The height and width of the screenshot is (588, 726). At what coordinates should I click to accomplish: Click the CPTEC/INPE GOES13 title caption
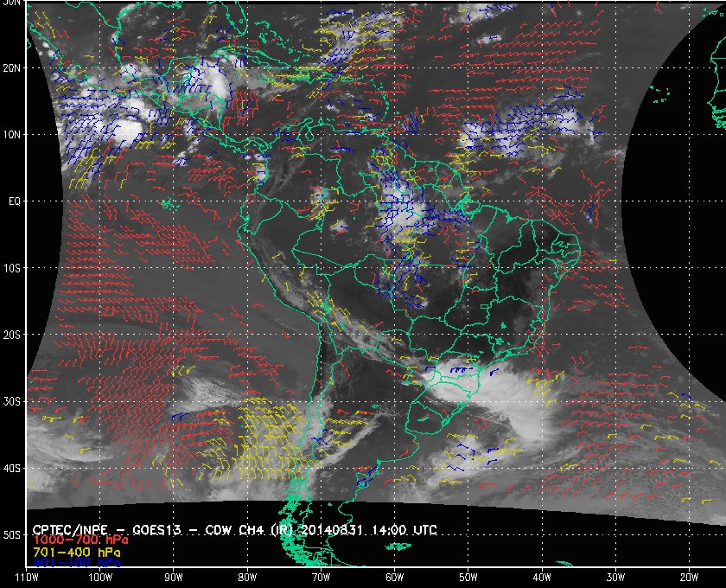coord(234,529)
